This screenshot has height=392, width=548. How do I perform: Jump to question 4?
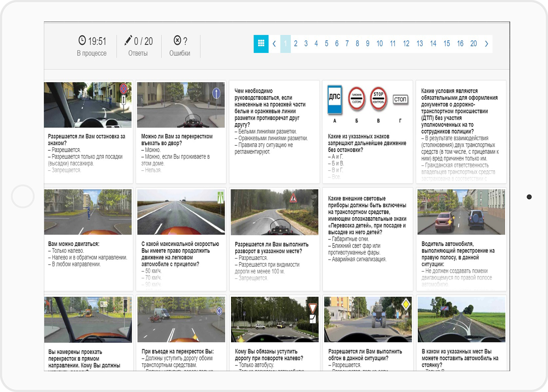coord(316,44)
